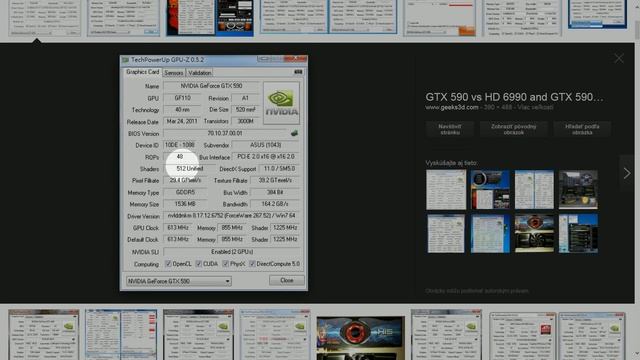
Task: Select the Graphics Card tab in GPU-Z
Action: (142, 72)
